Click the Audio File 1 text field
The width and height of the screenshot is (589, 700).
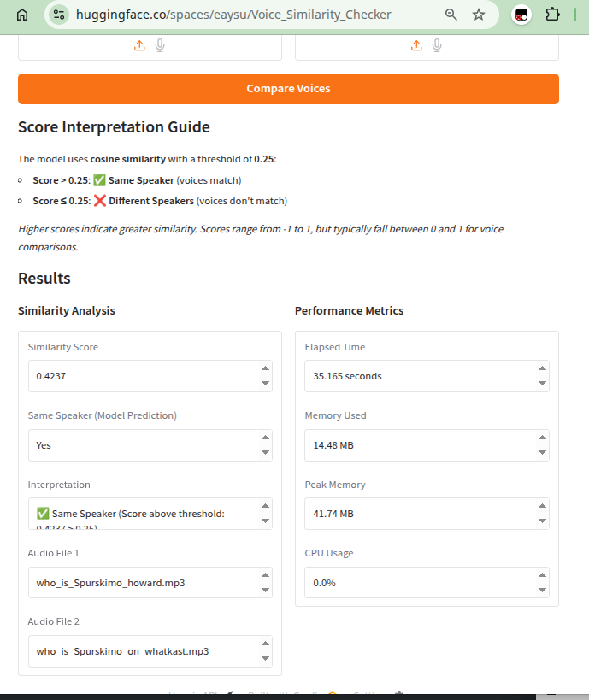pos(150,583)
